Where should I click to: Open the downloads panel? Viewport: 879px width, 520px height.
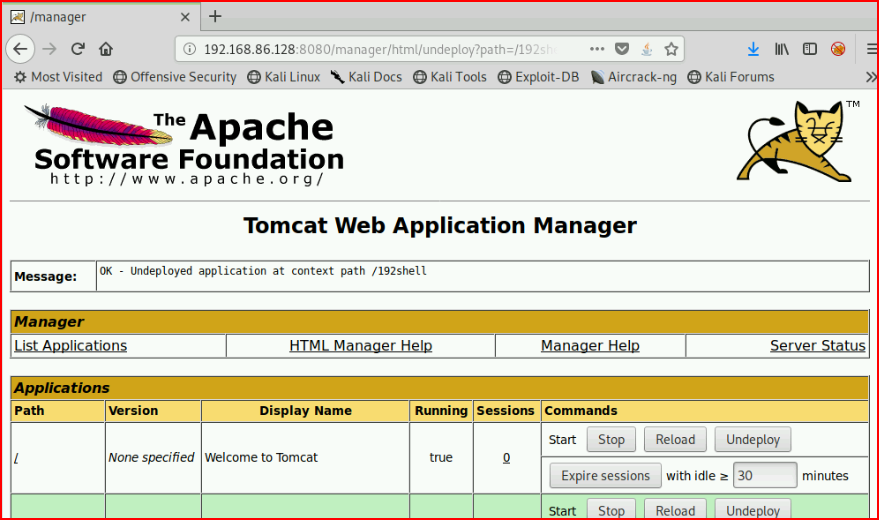coord(753,49)
